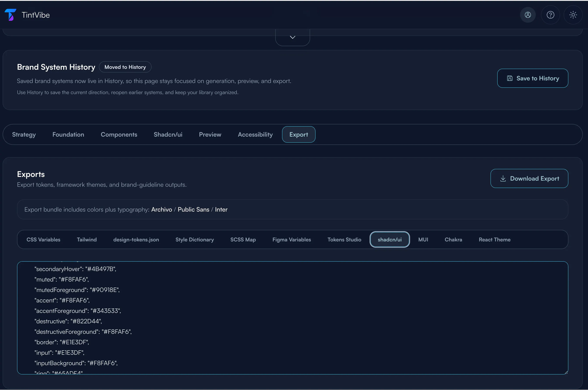The width and height of the screenshot is (588, 390).
Task: Select the CSS Variables export format
Action: tap(44, 239)
